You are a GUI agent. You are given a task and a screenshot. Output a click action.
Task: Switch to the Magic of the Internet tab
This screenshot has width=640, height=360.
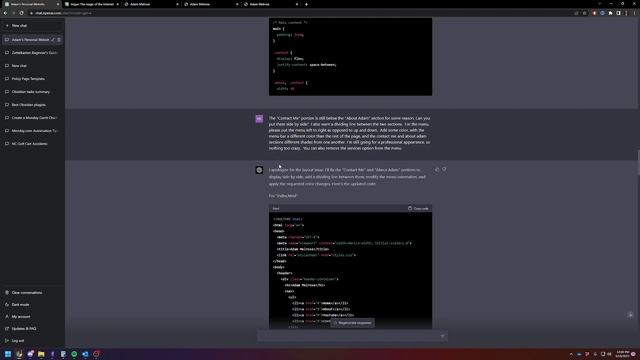pos(92,4)
